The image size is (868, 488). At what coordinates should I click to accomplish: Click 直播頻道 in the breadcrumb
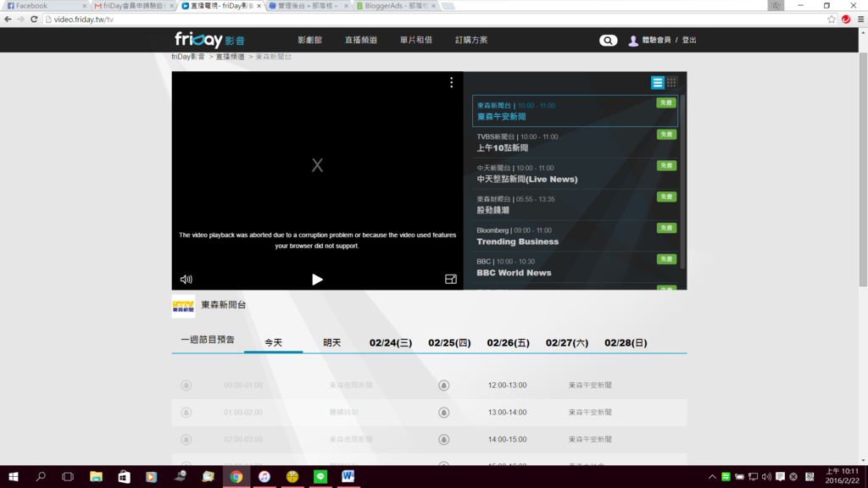coord(231,57)
